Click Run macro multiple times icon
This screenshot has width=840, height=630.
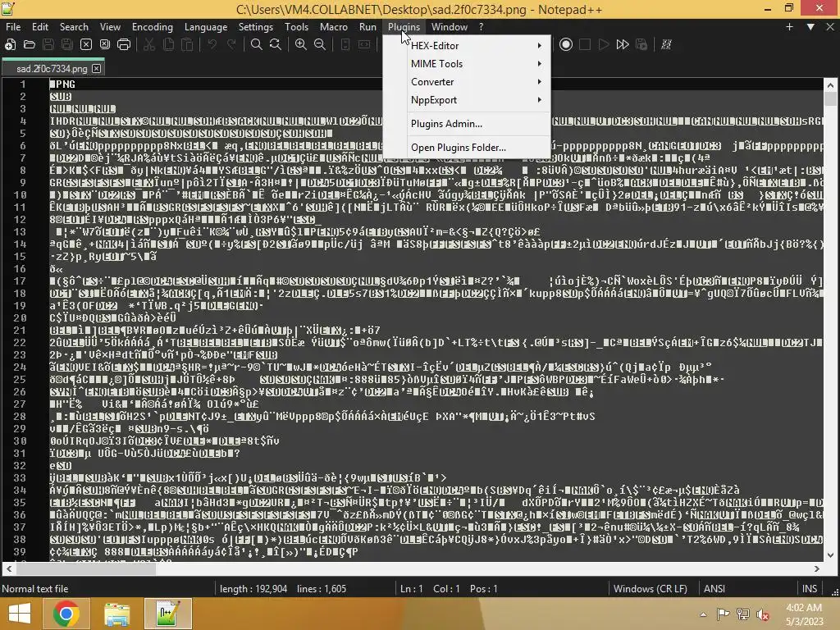tap(623, 44)
